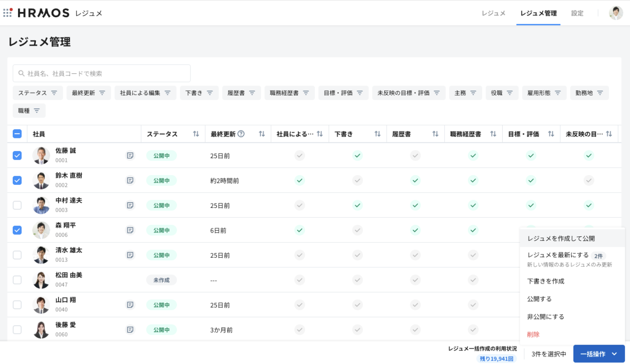Viewport: 630px width, 364px height.
Task: Open resume document icon for 後藤 愛
Action: click(130, 330)
